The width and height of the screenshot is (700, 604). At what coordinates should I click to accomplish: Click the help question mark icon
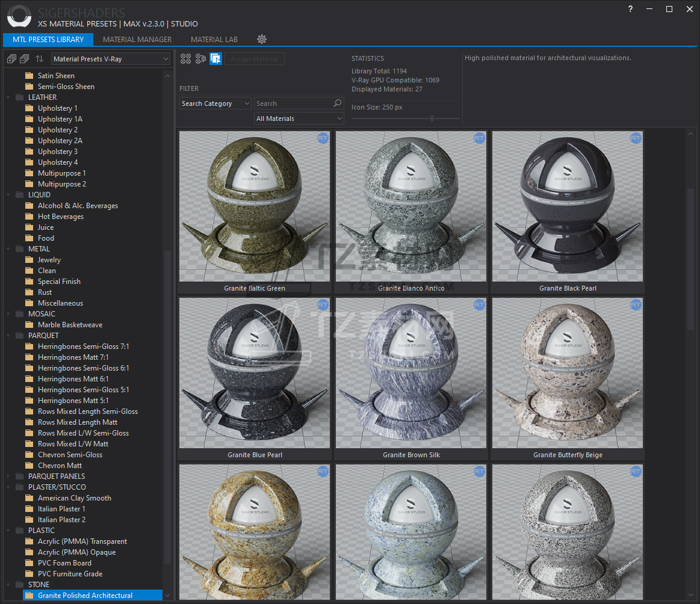tap(630, 9)
